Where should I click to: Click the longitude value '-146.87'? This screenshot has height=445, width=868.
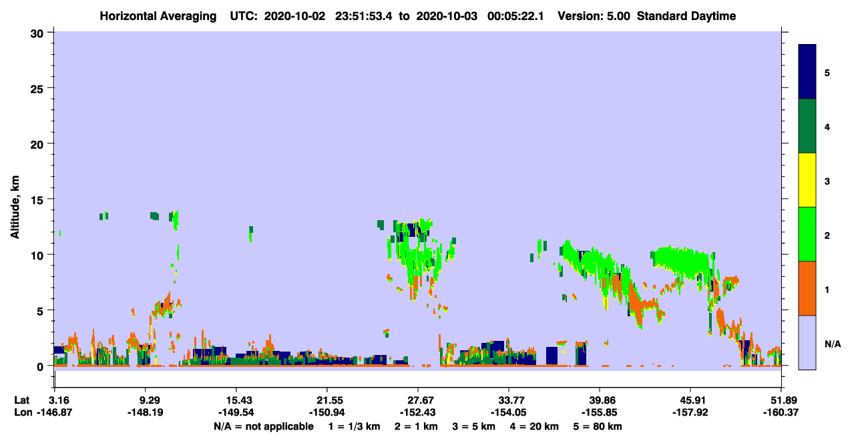pyautogui.click(x=55, y=412)
